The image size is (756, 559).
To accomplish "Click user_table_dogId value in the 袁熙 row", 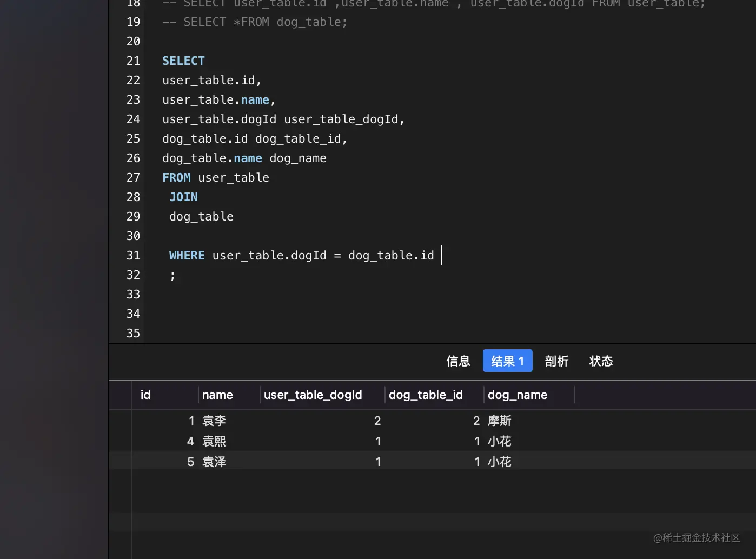I will 378,441.
